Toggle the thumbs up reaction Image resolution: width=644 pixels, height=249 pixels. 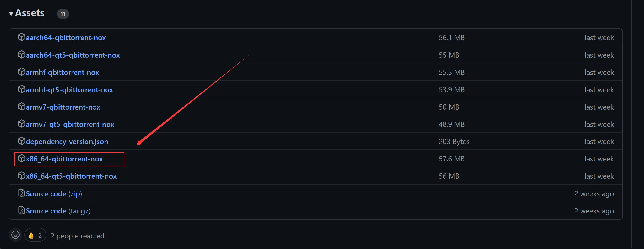35,235
